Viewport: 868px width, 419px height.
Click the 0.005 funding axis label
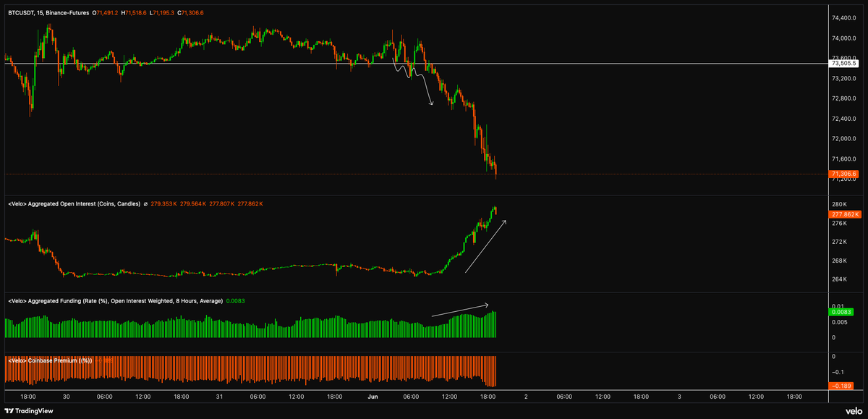tap(840, 322)
